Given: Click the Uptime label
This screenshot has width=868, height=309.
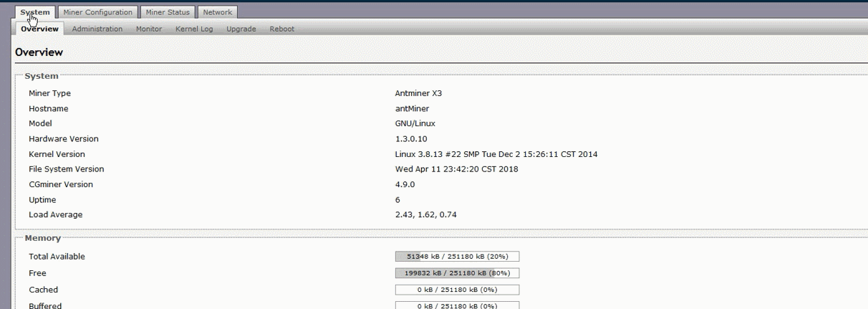Looking at the screenshot, I should pos(42,200).
